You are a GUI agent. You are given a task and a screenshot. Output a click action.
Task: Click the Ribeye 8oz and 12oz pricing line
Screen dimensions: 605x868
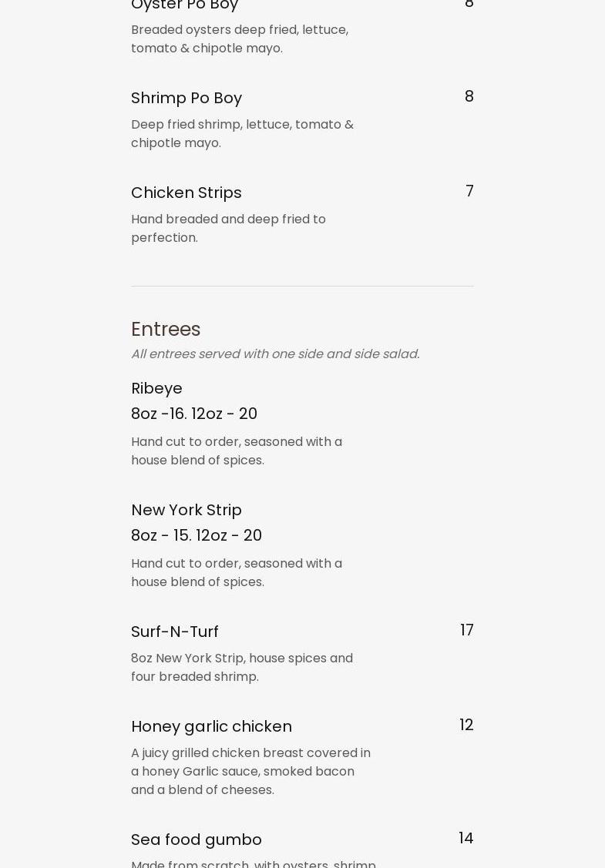pyautogui.click(x=194, y=414)
